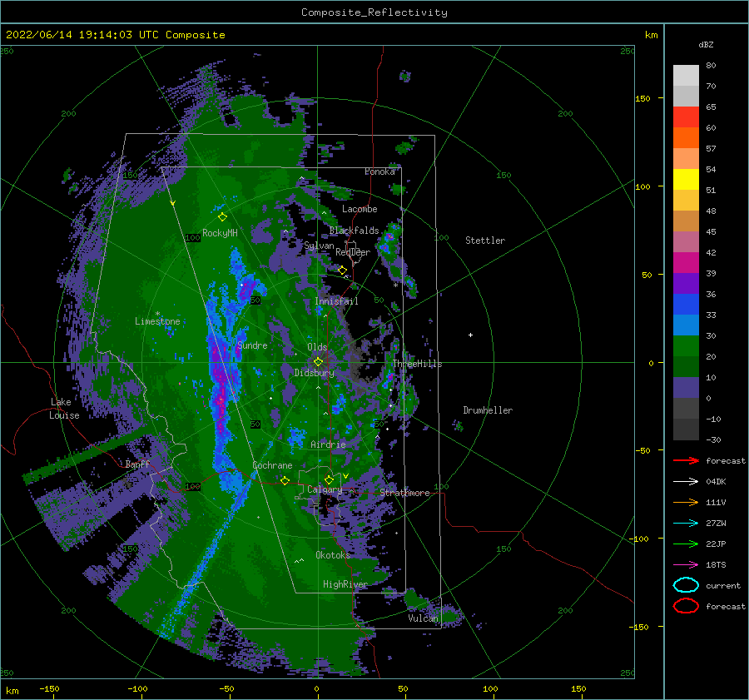Click the Didsbury town label

(314, 373)
